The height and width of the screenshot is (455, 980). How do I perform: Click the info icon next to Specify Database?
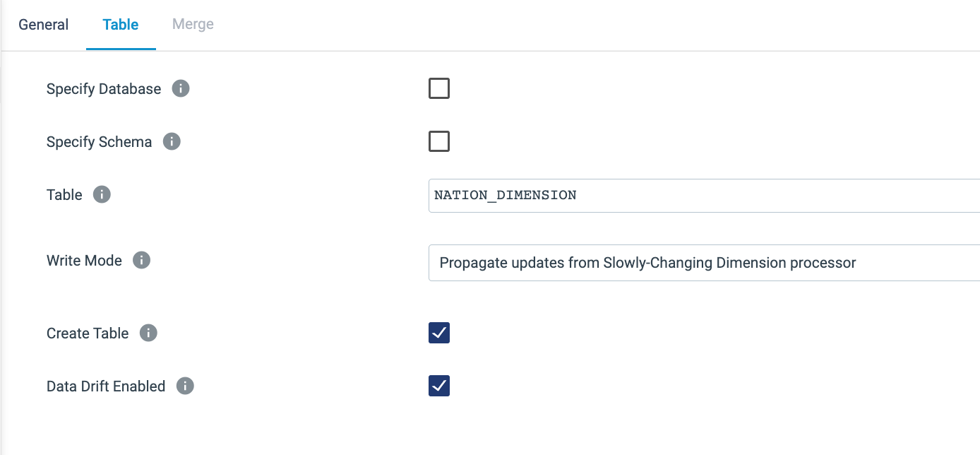pyautogui.click(x=181, y=88)
